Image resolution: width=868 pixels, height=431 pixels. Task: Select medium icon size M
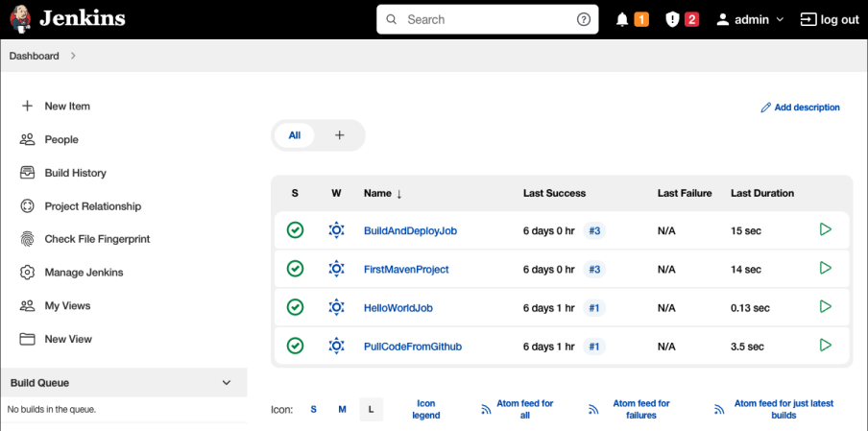tap(342, 410)
